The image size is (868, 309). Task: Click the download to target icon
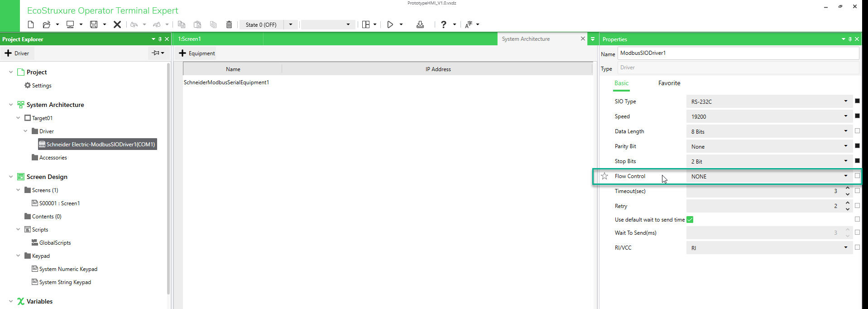click(420, 24)
